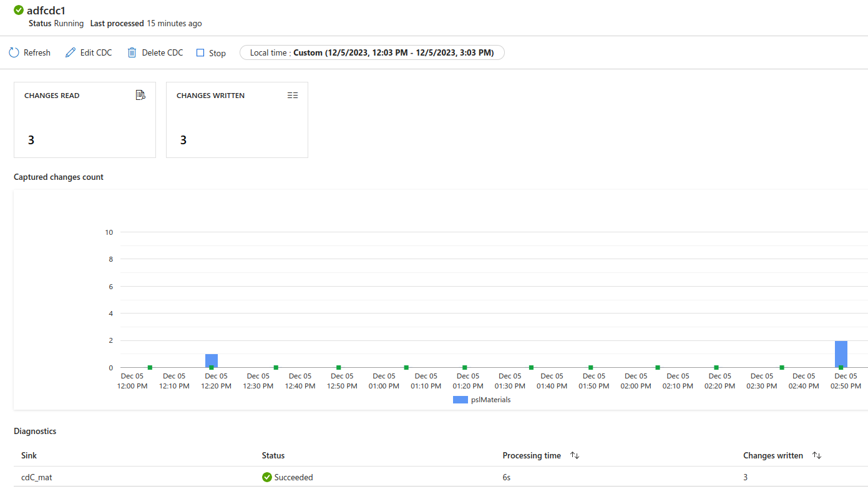The image size is (868, 504).
Task: Click the Edit CDC pencil icon
Action: (x=71, y=52)
